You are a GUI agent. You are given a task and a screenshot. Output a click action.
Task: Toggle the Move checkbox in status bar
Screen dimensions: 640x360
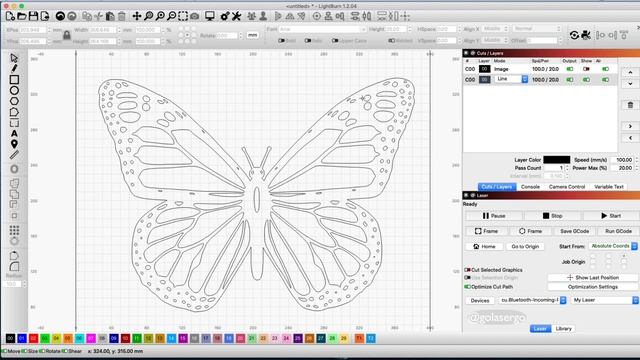tap(4, 351)
